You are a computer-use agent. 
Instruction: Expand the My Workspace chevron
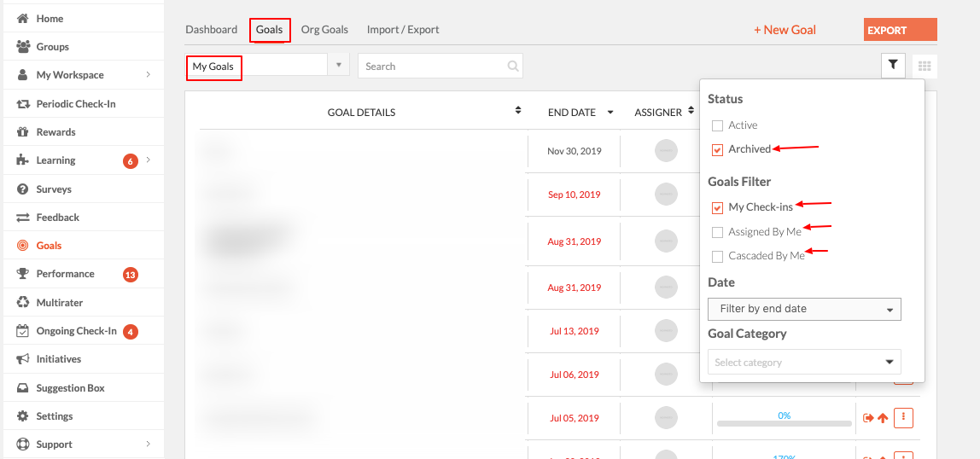click(x=149, y=74)
